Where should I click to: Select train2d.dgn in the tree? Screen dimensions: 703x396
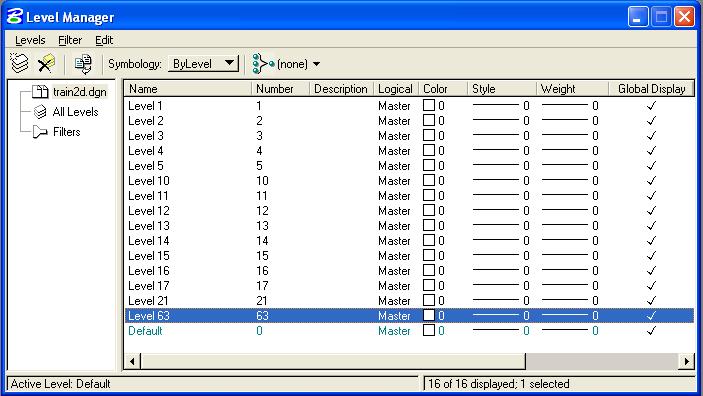79,92
